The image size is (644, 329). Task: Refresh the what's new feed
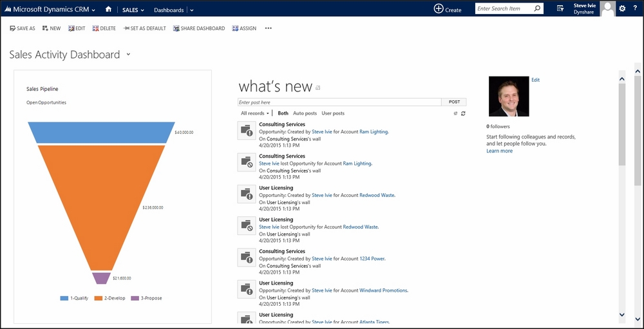tap(463, 113)
